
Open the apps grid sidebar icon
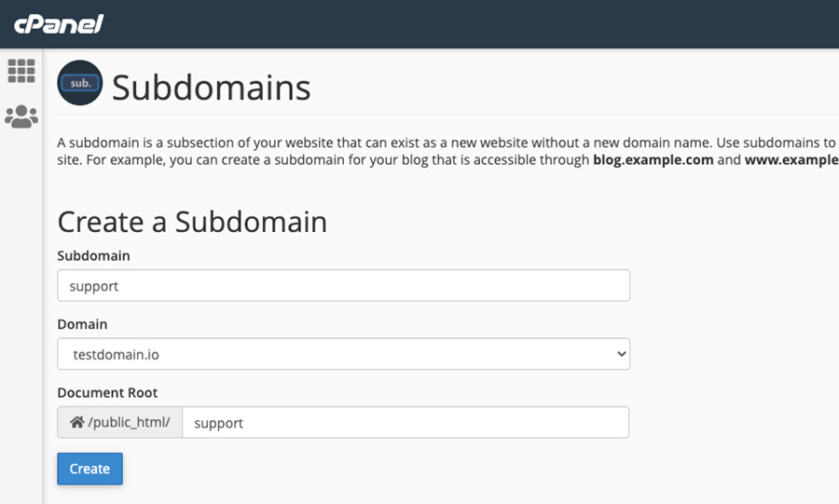pyautogui.click(x=21, y=71)
